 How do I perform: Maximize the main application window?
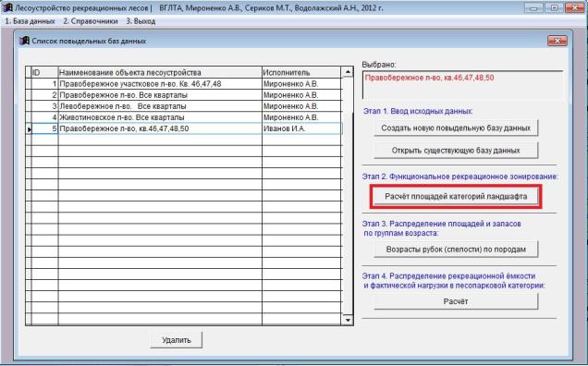pyautogui.click(x=555, y=7)
